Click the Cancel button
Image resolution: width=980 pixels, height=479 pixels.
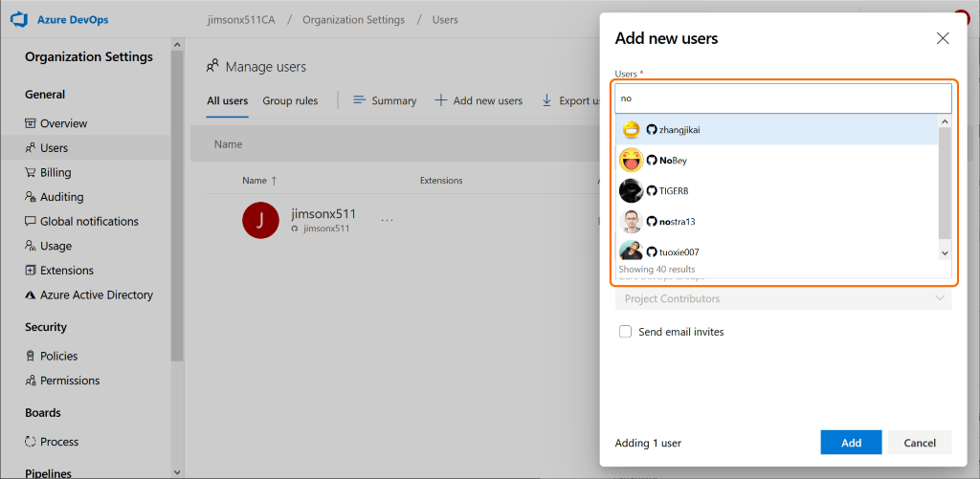[920, 443]
